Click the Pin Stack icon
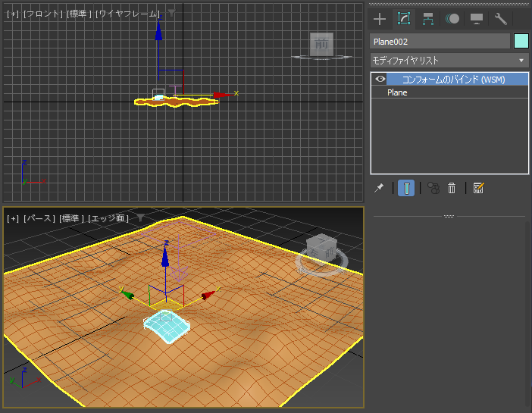The width and height of the screenshot is (532, 413). click(379, 188)
